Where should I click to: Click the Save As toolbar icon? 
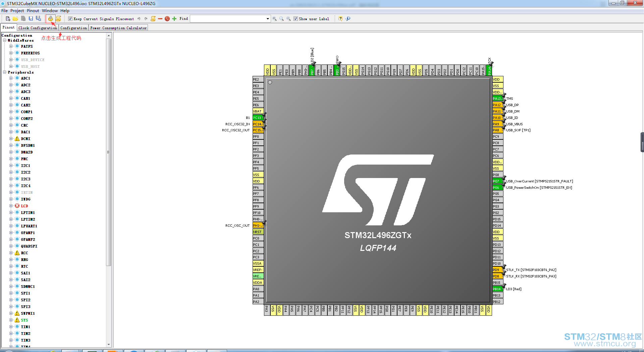pyautogui.click(x=38, y=18)
